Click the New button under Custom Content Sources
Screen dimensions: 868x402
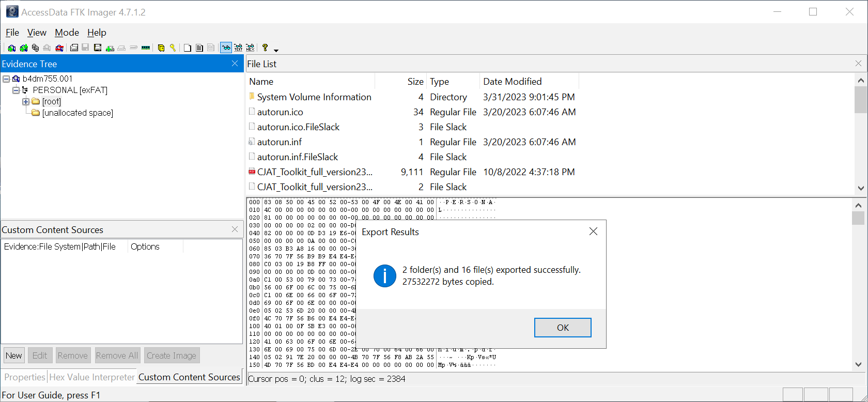[14, 355]
